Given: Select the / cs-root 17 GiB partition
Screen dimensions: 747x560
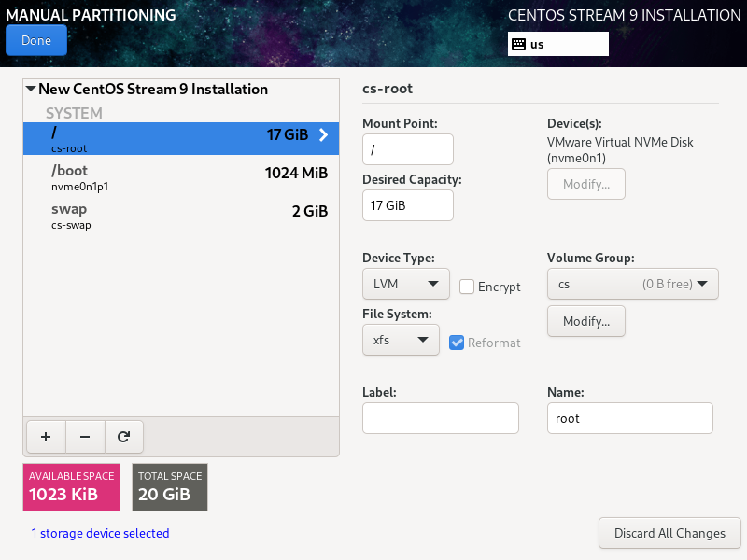Looking at the screenshot, I should tap(181, 138).
